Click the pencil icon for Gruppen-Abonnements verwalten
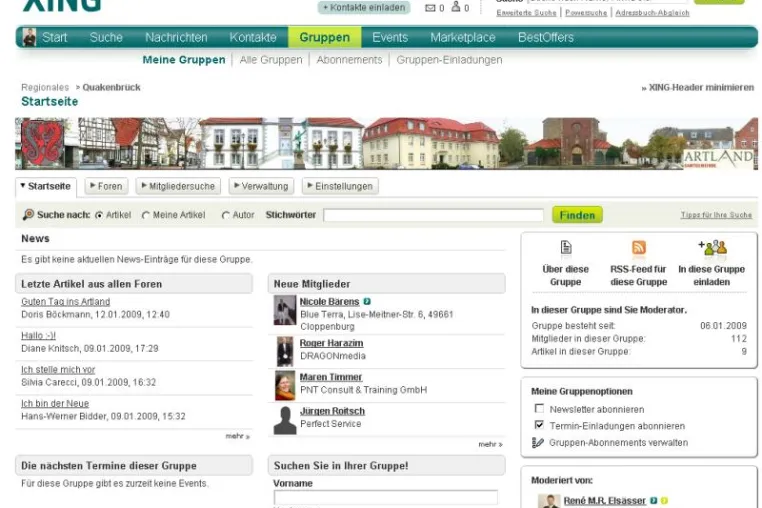This screenshot has width=762, height=508. (x=537, y=442)
